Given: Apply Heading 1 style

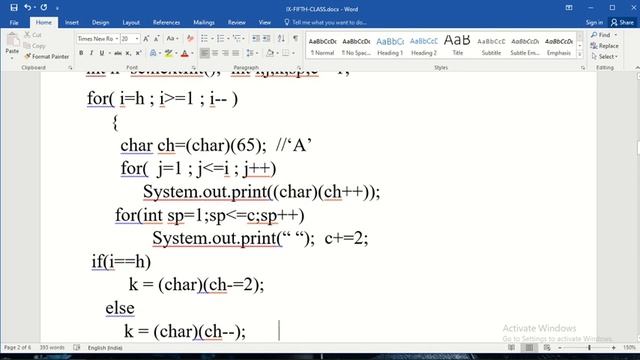Looking at the screenshot, I should [390, 47].
